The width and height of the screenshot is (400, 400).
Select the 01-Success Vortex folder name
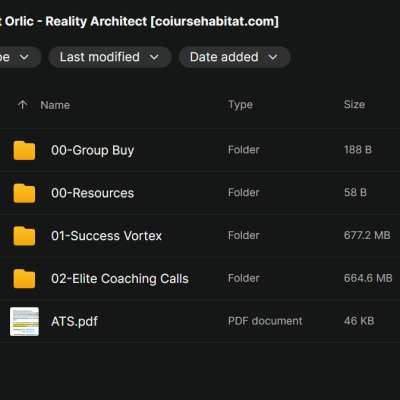pyautogui.click(x=107, y=236)
